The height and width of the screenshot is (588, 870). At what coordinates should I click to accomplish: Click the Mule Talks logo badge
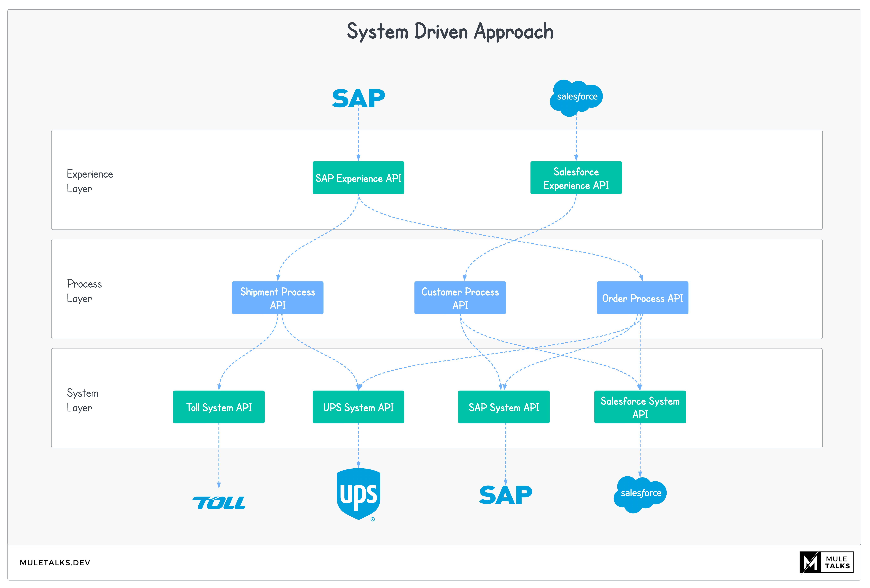pyautogui.click(x=826, y=562)
